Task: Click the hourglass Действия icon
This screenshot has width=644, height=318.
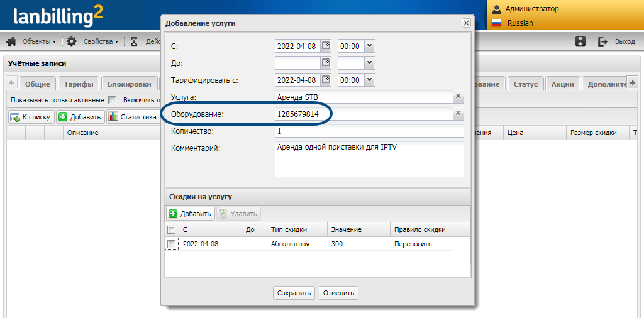Action: click(134, 41)
